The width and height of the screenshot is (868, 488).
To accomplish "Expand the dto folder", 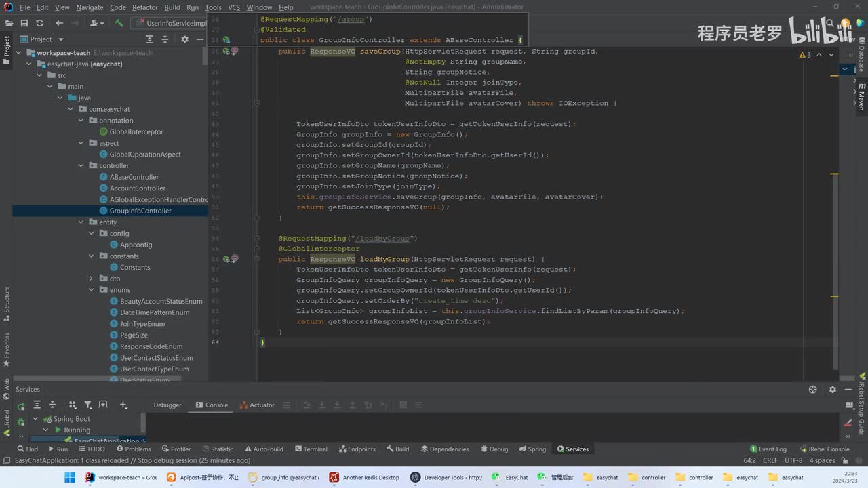I will coord(92,279).
